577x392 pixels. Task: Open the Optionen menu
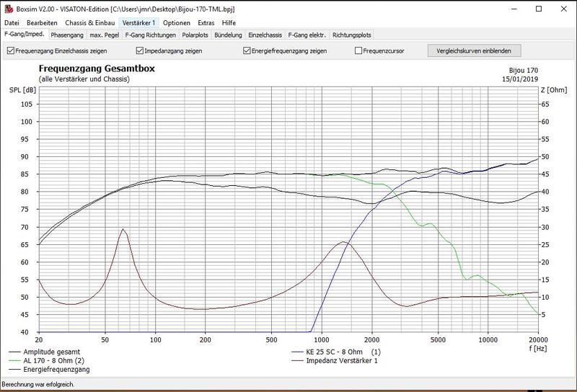click(x=176, y=23)
